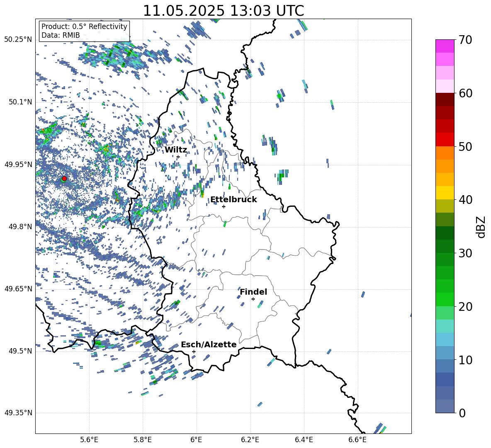
Task: Click 'Data: RMIB' text
Action: pyautogui.click(x=61, y=35)
